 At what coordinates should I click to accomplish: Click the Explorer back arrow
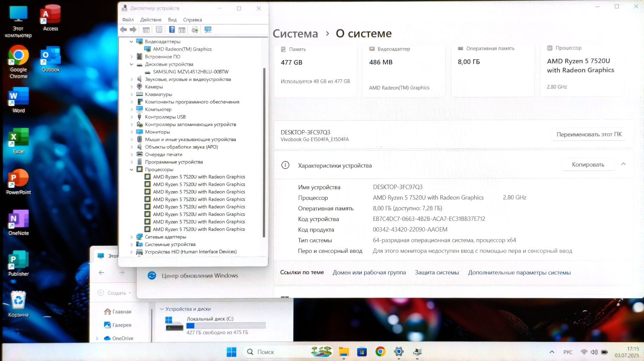click(x=102, y=273)
